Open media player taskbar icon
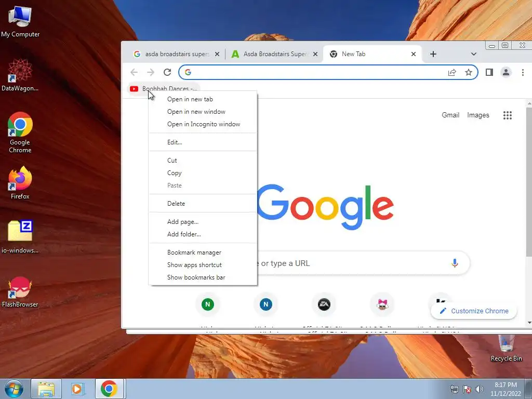532x399 pixels. [x=77, y=389]
